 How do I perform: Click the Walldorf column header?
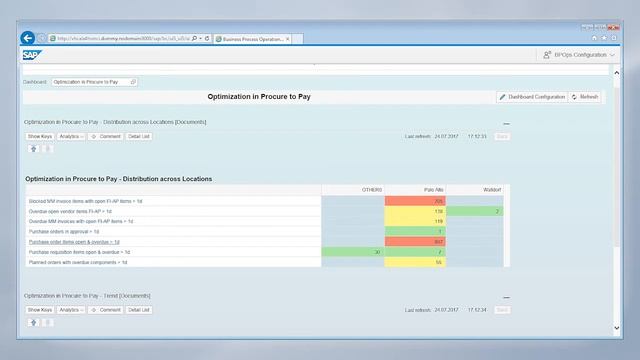[475, 190]
